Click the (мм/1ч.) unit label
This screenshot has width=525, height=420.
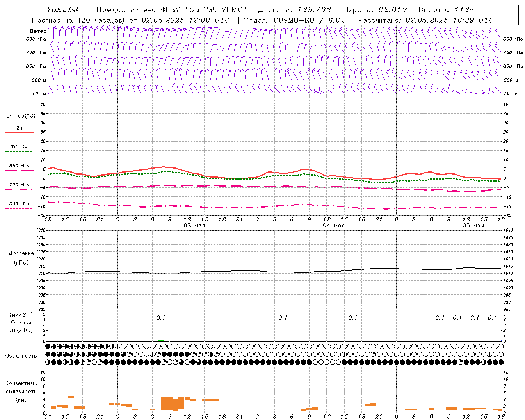click(x=21, y=330)
